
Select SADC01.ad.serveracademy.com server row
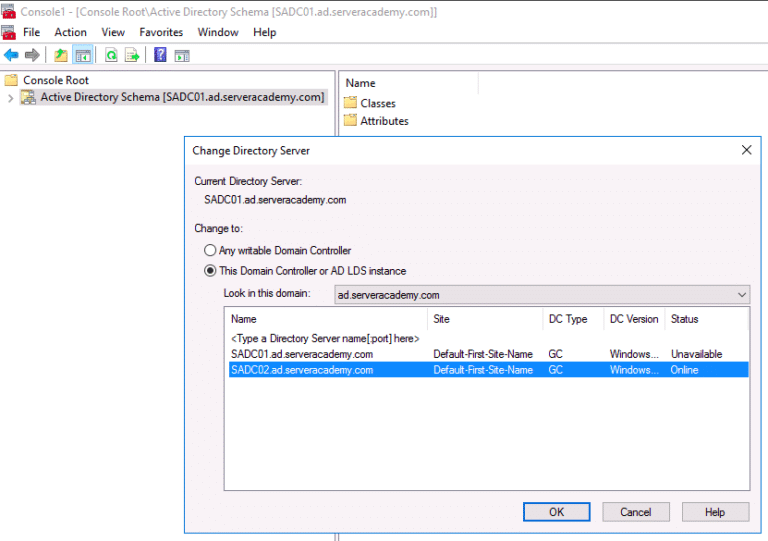click(x=302, y=354)
